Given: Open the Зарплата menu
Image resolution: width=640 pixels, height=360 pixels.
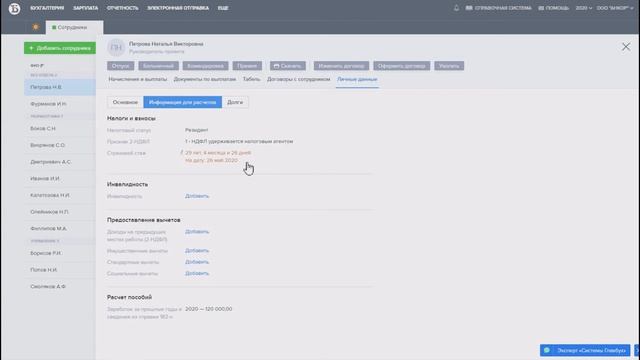Looking at the screenshot, I should (85, 8).
